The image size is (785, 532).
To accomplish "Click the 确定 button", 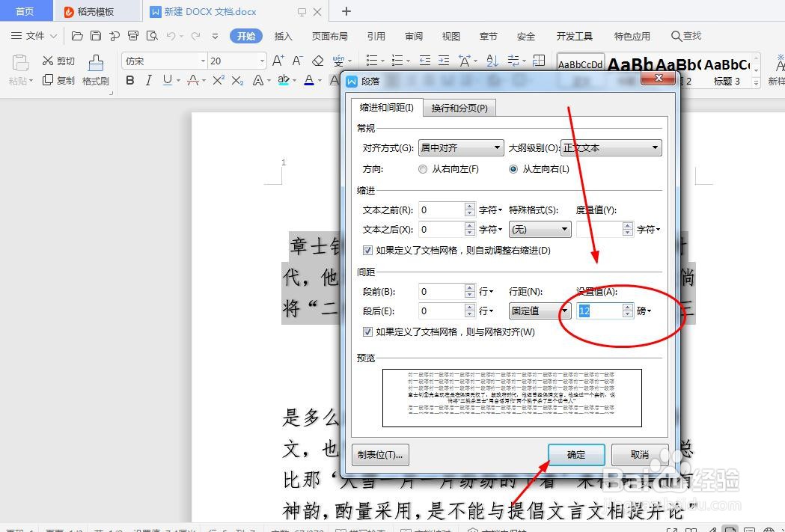I will pyautogui.click(x=576, y=454).
